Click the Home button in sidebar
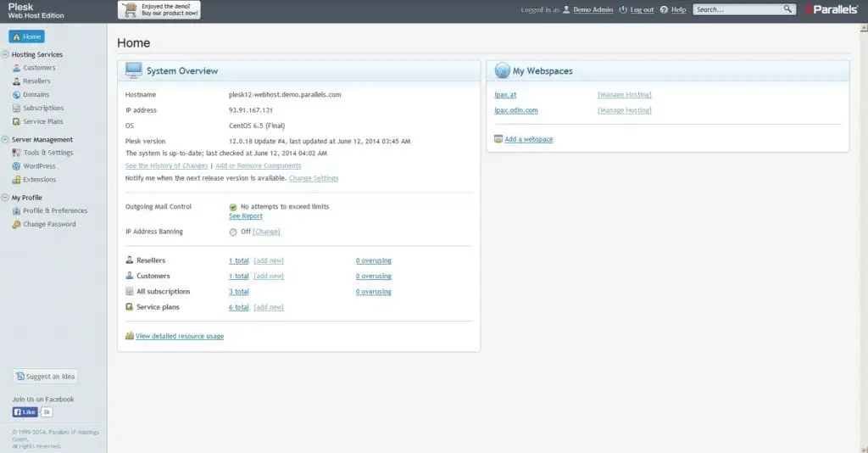The height and width of the screenshot is (453, 868). [x=26, y=36]
